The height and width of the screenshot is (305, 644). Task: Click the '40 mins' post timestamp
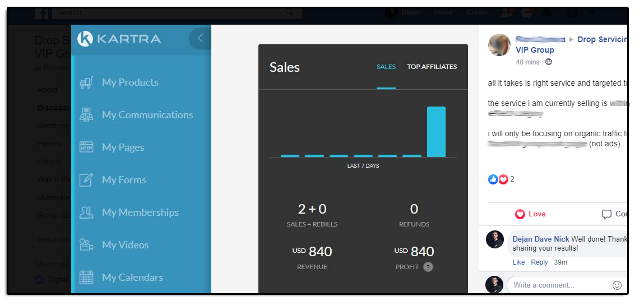(527, 62)
